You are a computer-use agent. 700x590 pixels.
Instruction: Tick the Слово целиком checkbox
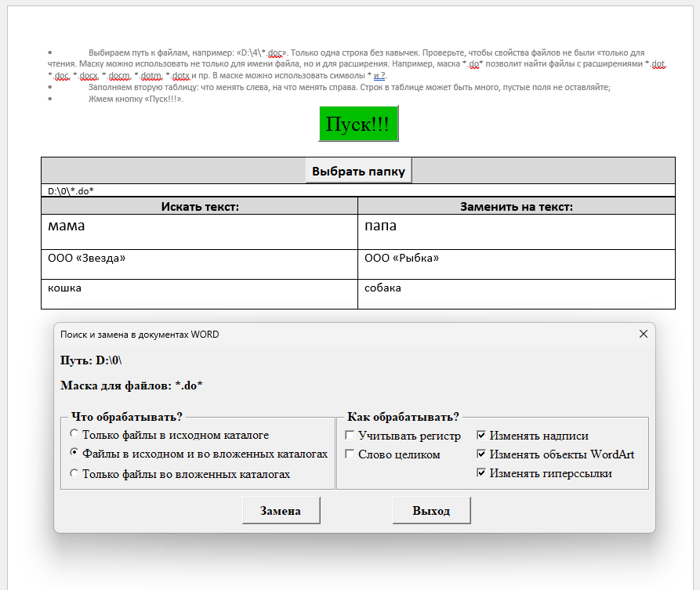tap(350, 454)
